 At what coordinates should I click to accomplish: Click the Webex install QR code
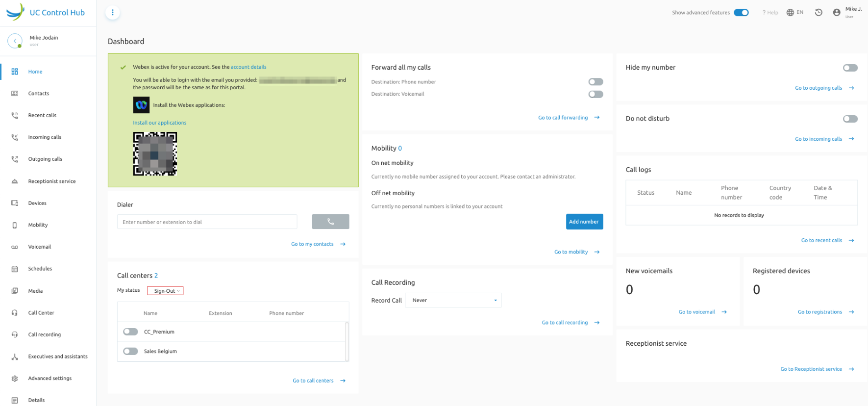(155, 154)
